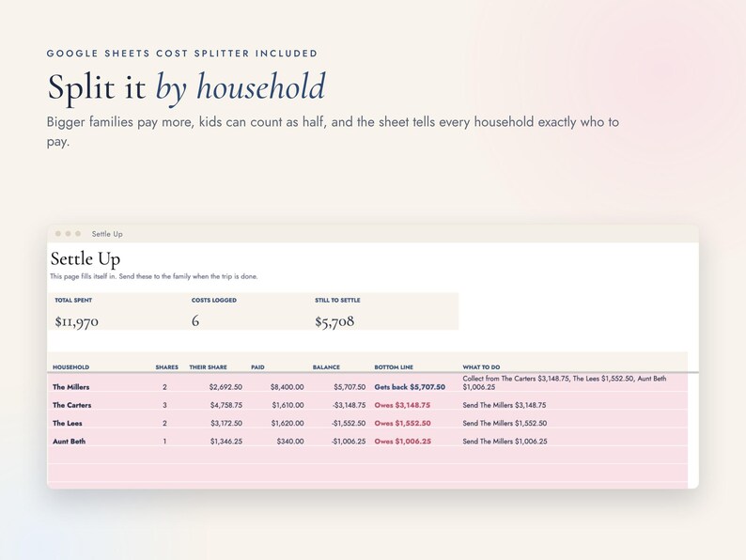
Task: Click the 'Split it by household' headline
Action: [x=186, y=87]
